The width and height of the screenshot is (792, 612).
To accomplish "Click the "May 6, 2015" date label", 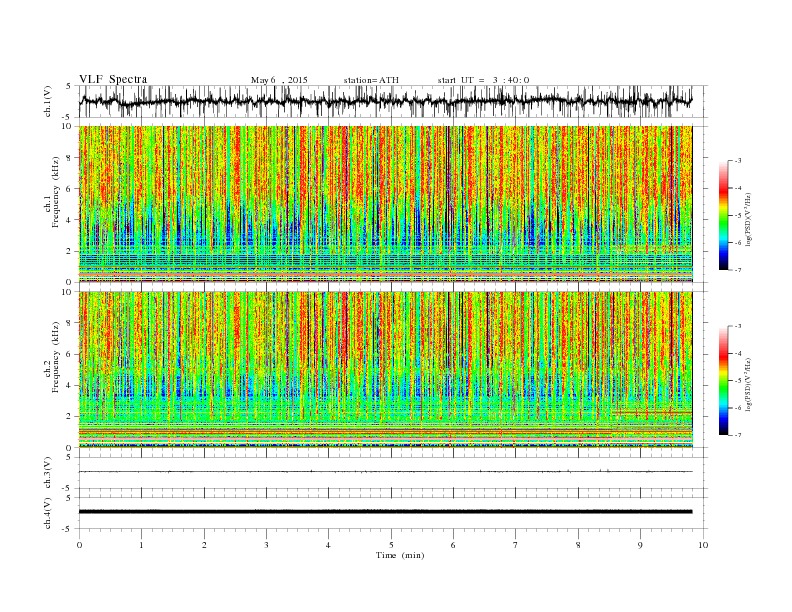I will pos(279,80).
